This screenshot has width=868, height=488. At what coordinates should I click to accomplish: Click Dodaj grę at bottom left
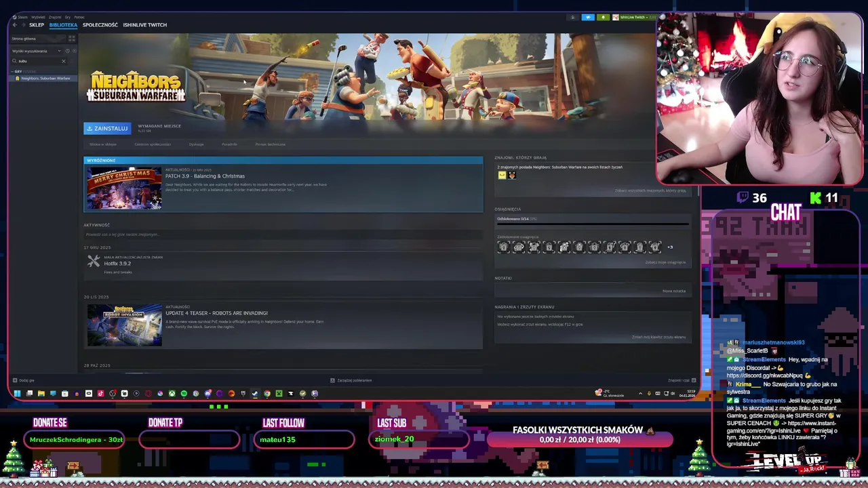[24, 380]
